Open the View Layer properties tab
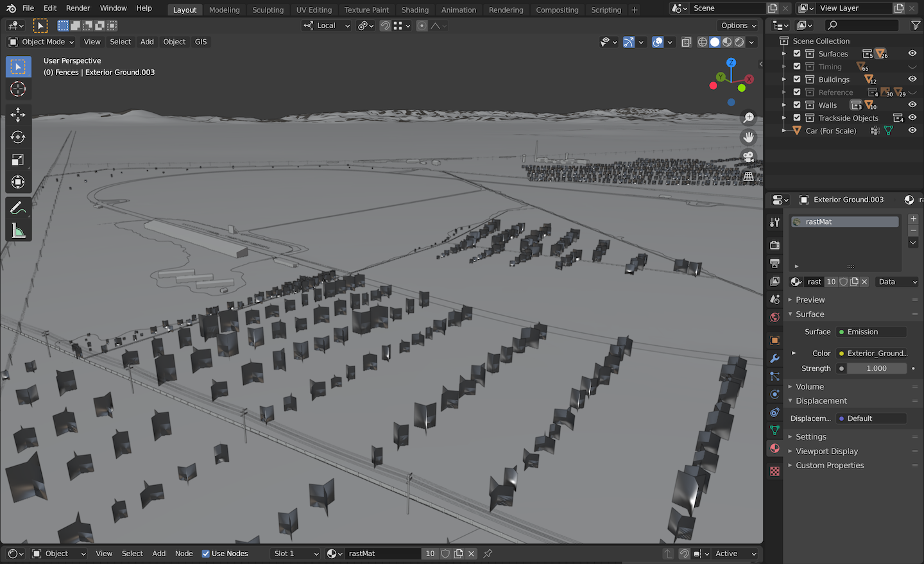 point(774,281)
